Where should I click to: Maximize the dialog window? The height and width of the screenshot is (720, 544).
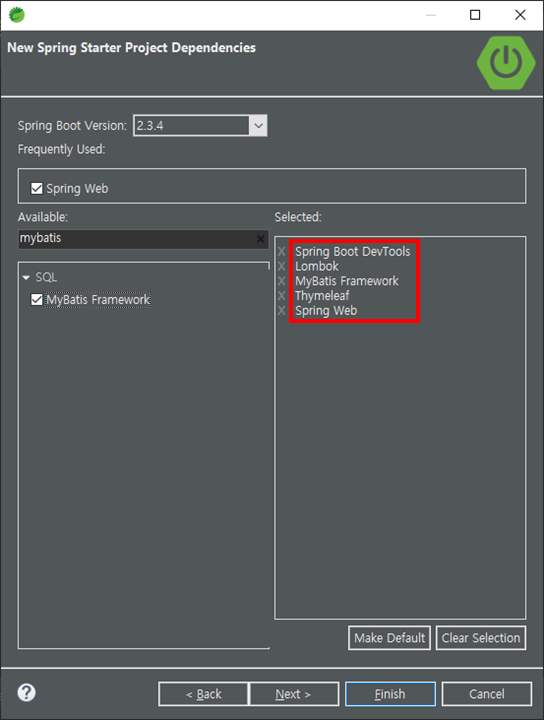pos(475,15)
